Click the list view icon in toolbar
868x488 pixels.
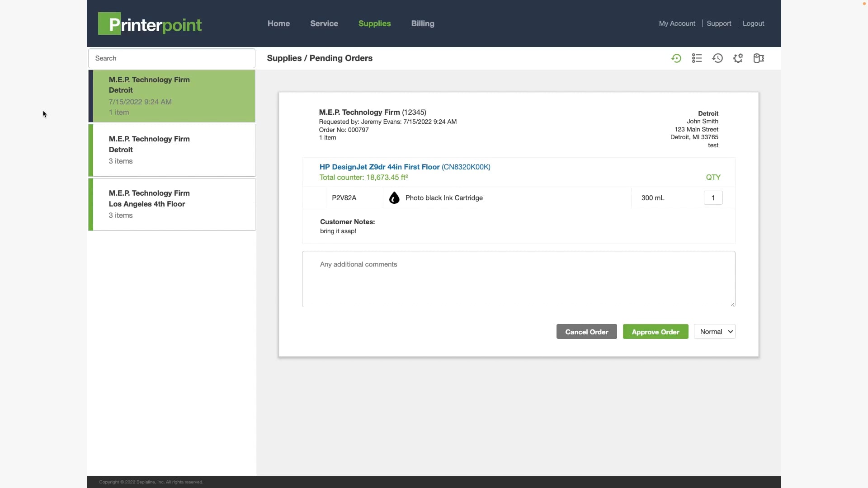[697, 58]
